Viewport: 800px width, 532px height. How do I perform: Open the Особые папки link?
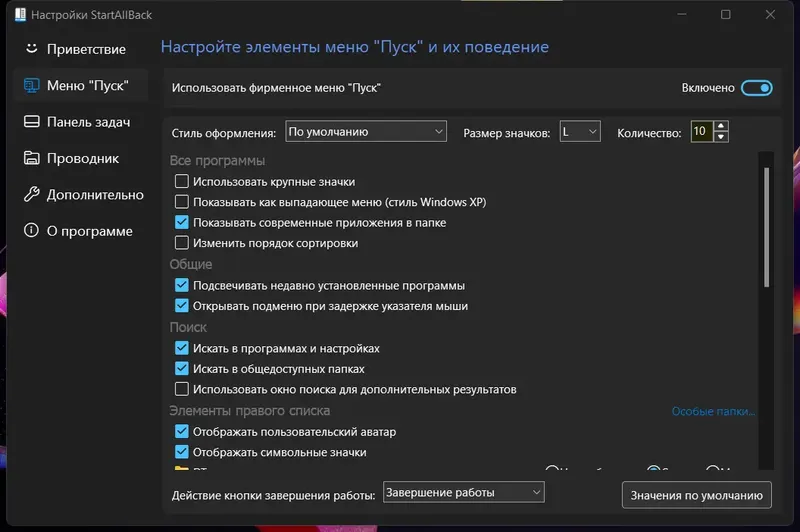(x=713, y=411)
